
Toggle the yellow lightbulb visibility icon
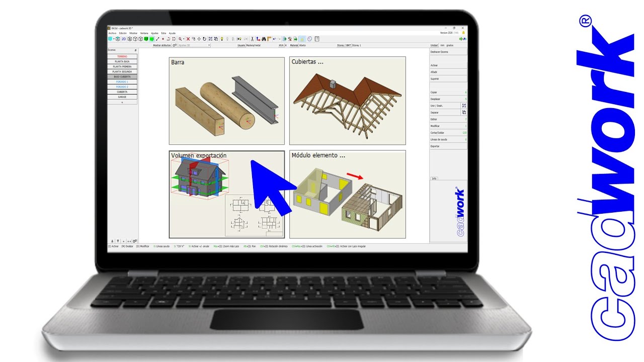click(222, 39)
